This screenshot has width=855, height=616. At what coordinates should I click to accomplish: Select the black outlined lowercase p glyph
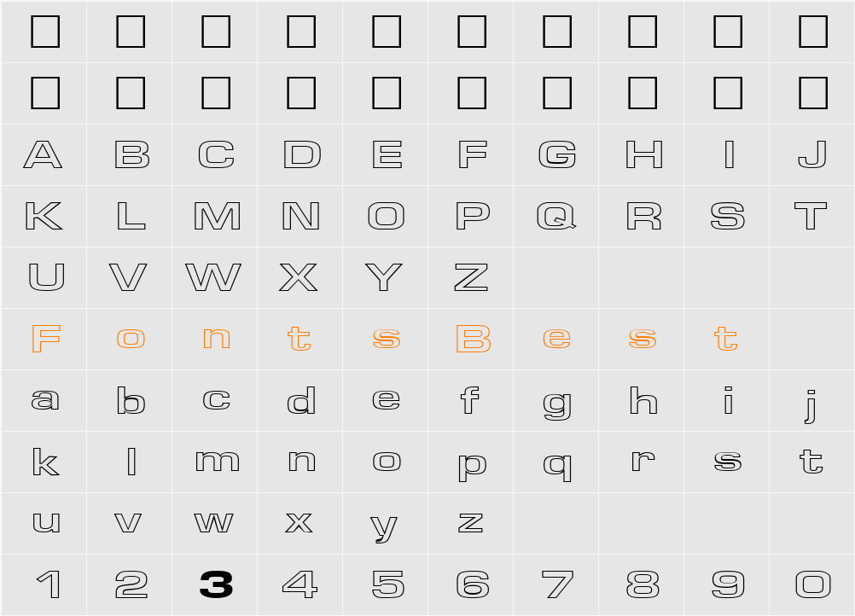coord(472,465)
